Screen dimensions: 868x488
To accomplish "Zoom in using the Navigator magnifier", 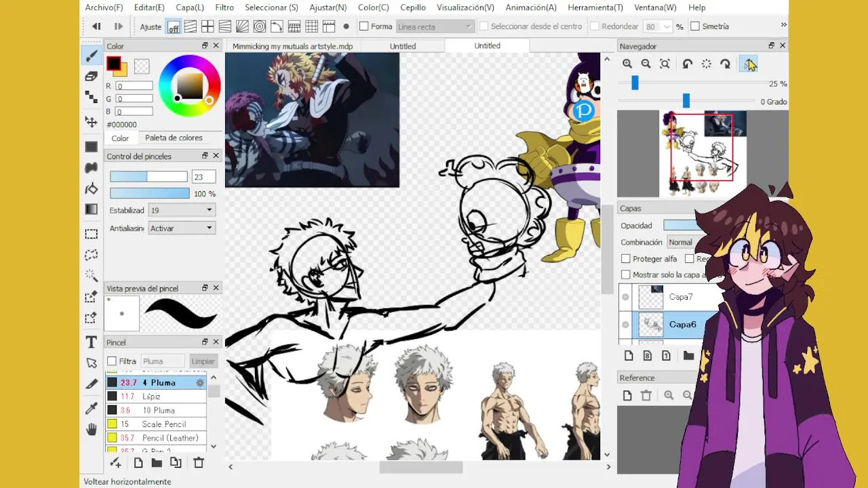I will [627, 64].
